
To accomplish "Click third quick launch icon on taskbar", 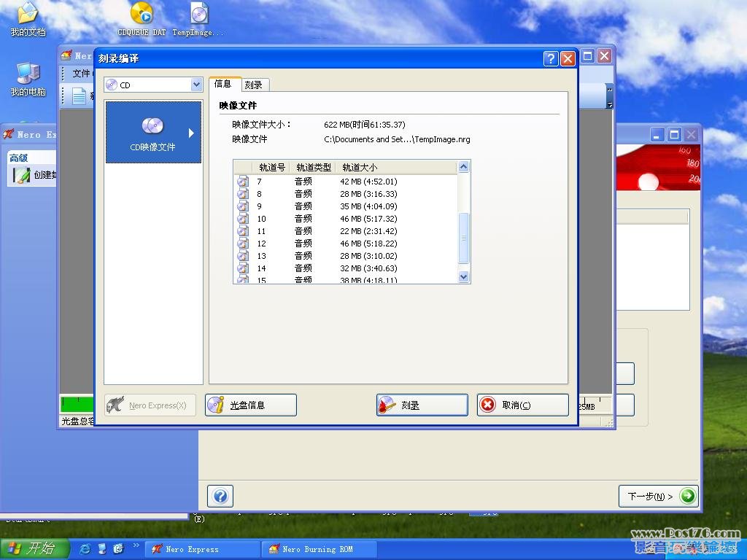I will click(x=118, y=549).
